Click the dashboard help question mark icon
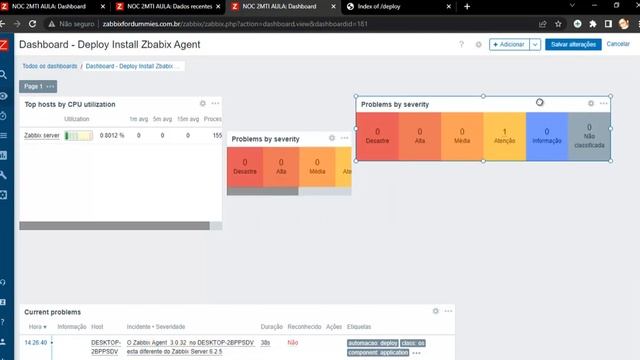The height and width of the screenshot is (360, 640). pos(461,44)
